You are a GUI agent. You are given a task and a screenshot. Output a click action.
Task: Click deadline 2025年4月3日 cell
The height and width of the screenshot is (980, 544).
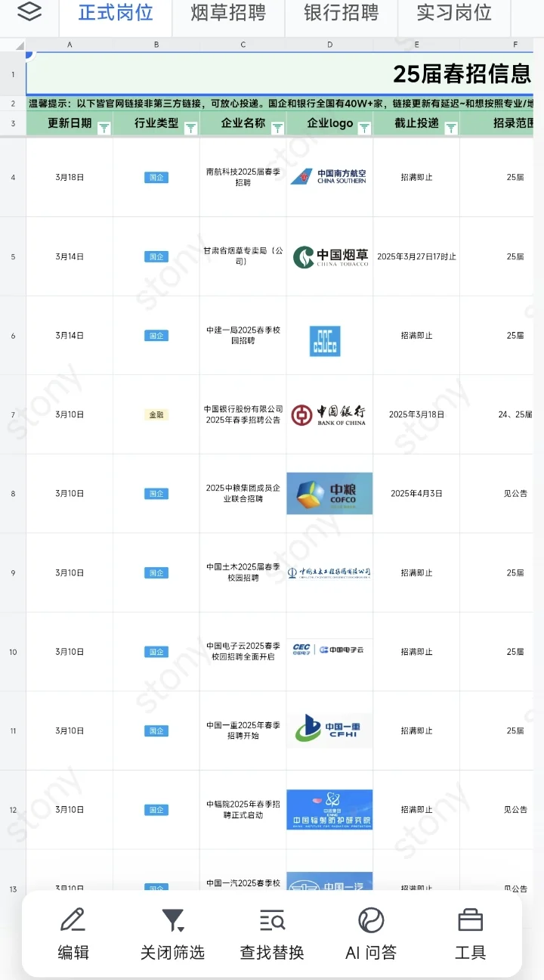pos(416,493)
